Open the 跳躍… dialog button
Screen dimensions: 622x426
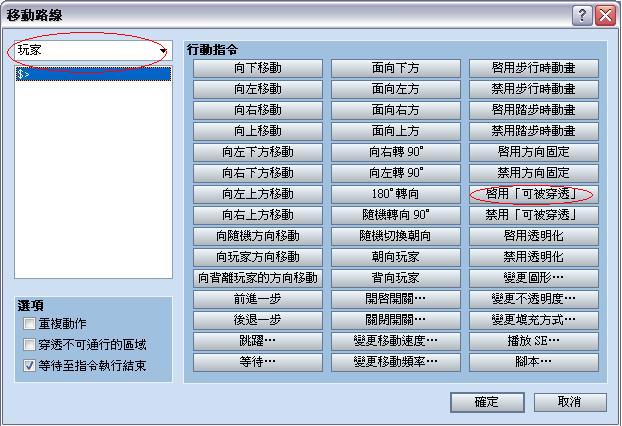click(x=258, y=342)
